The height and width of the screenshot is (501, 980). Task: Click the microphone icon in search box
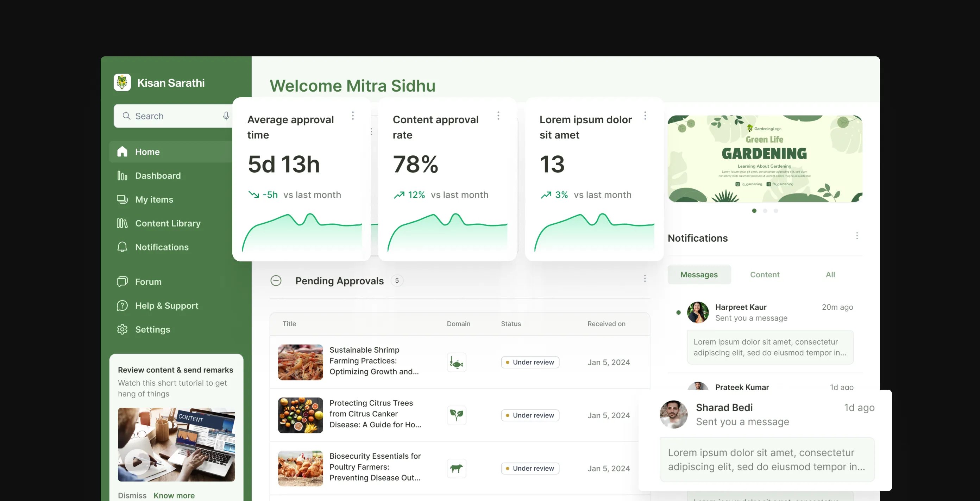(x=226, y=116)
